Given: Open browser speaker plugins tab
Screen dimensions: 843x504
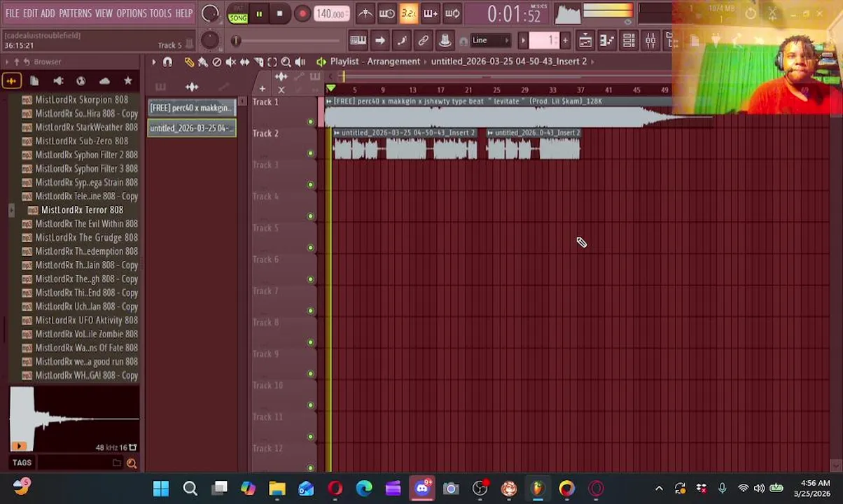Looking at the screenshot, I should tap(58, 81).
